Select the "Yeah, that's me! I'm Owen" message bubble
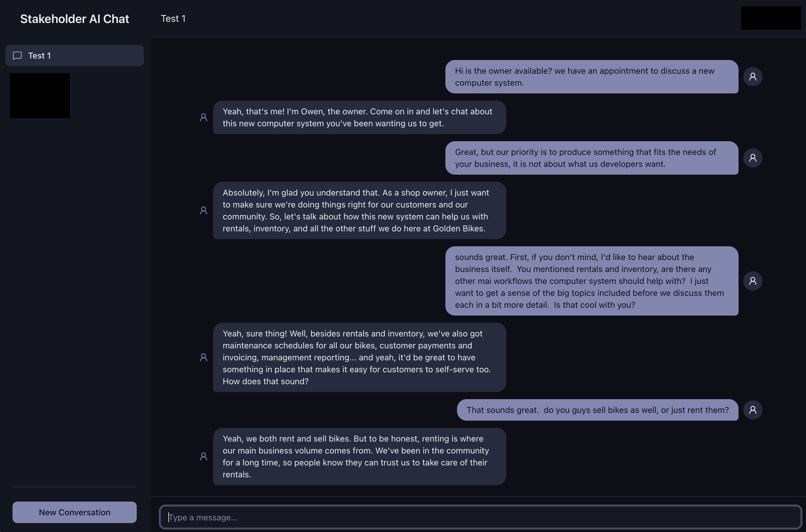 (x=359, y=117)
